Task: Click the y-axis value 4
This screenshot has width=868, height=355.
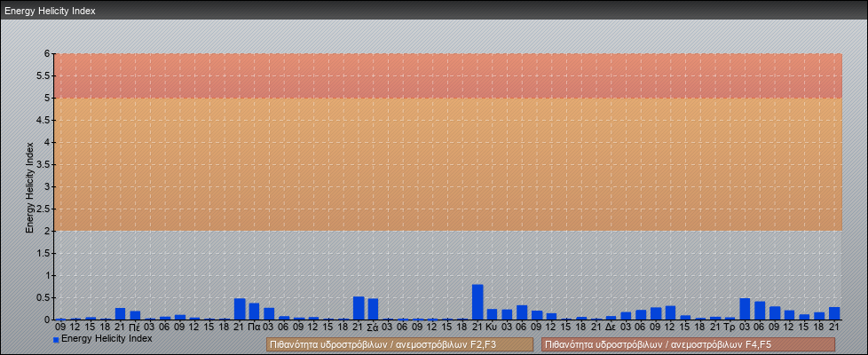Action: pos(47,142)
